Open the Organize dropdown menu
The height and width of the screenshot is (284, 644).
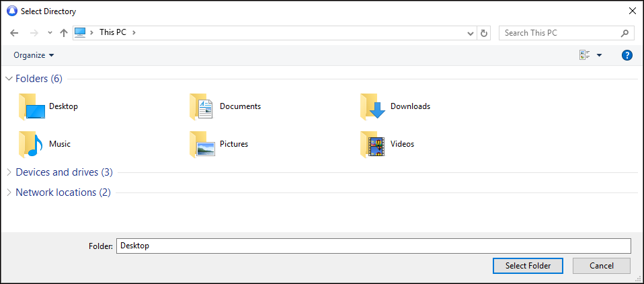coord(34,55)
